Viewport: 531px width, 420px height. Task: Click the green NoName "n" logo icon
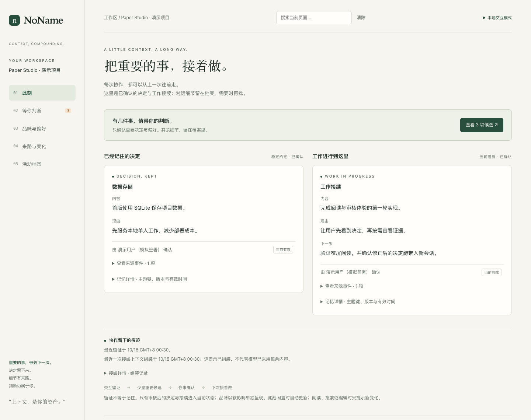(x=14, y=20)
